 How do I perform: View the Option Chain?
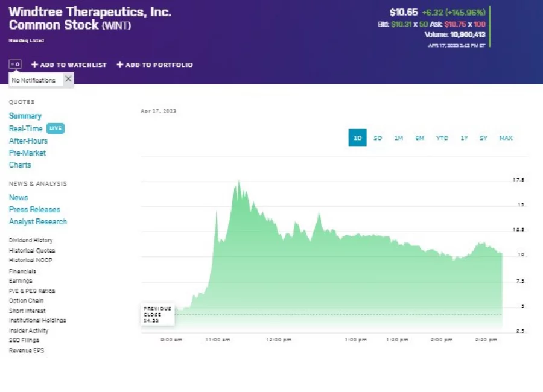point(26,300)
